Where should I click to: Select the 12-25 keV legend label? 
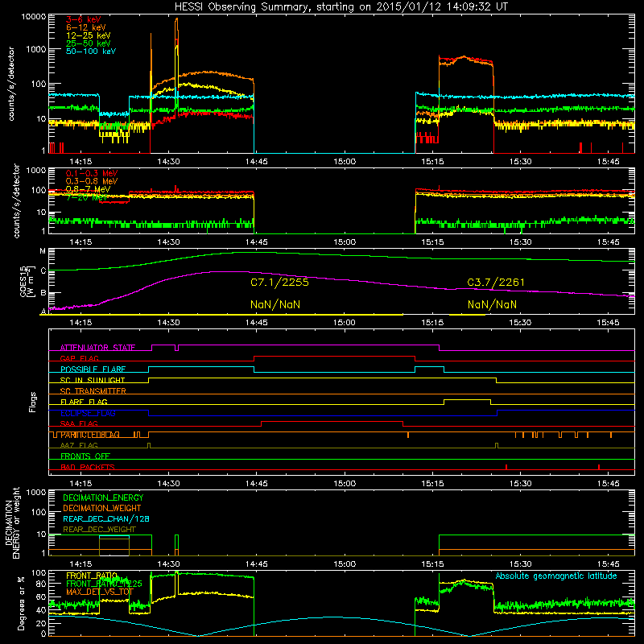pos(88,35)
